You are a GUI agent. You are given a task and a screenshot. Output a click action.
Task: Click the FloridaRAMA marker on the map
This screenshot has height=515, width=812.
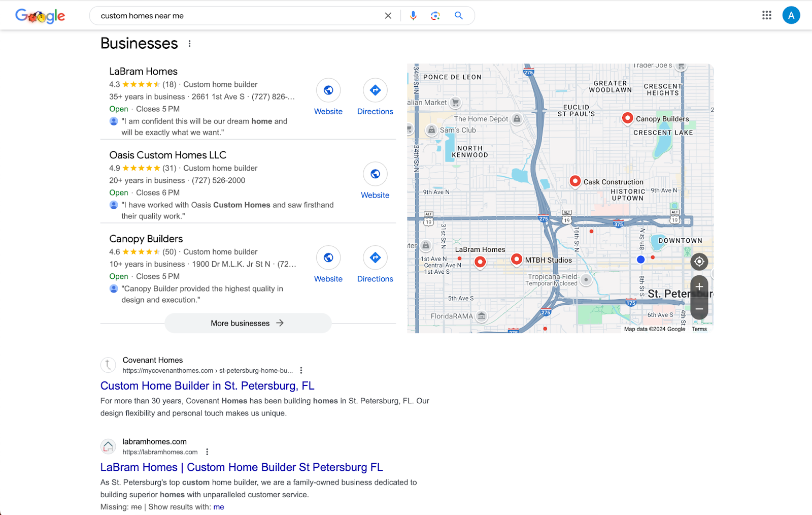(x=482, y=316)
